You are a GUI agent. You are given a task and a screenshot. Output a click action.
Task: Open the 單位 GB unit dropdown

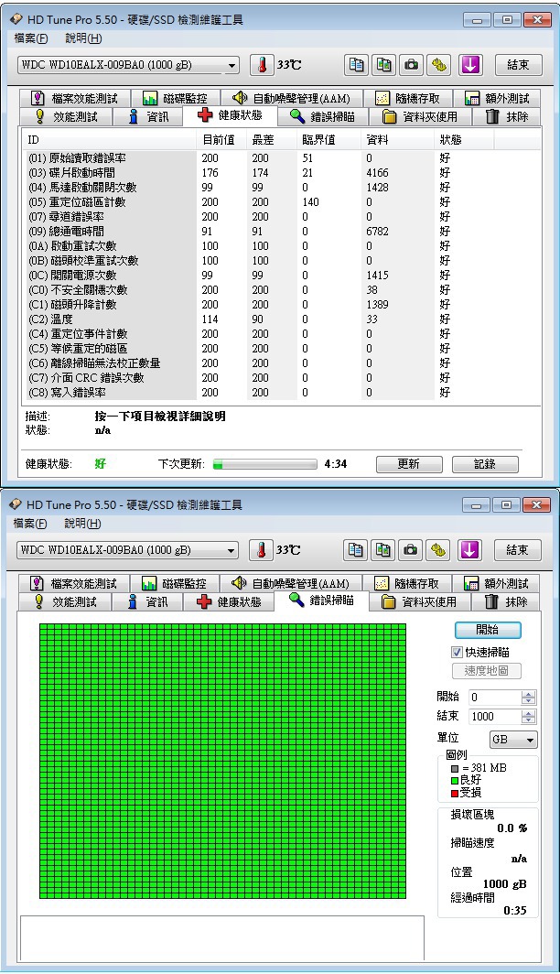(x=512, y=740)
